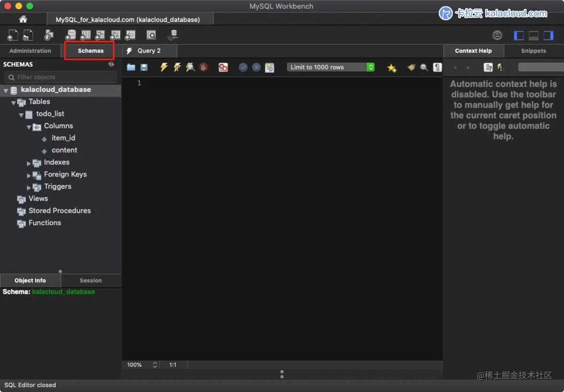Stop the executing query
Screen dimensions: 564x392
click(203, 67)
